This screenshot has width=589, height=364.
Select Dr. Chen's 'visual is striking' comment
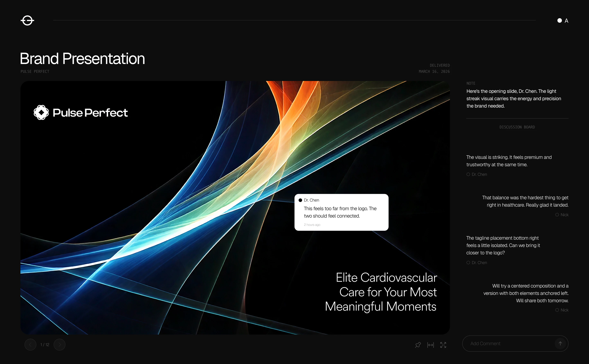click(x=509, y=161)
